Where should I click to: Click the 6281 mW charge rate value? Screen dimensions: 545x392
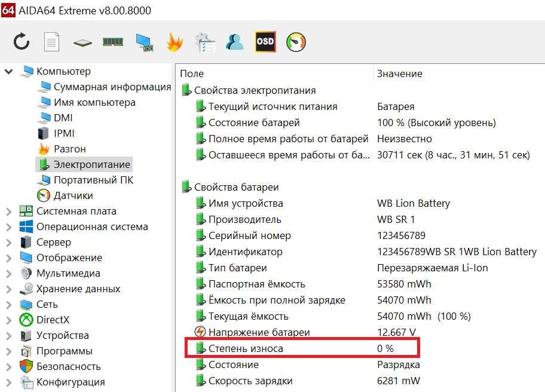pyautogui.click(x=399, y=381)
